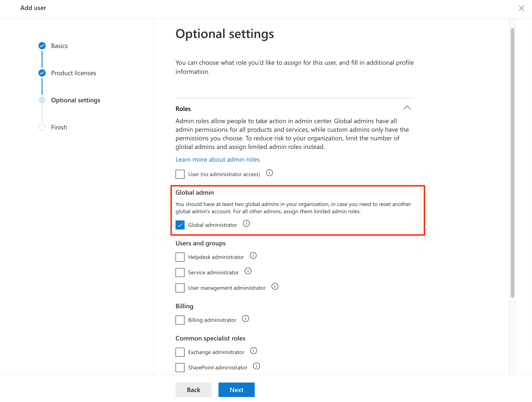The height and width of the screenshot is (402, 532).
Task: Uncheck the Global administrator checkbox
Action: point(180,225)
